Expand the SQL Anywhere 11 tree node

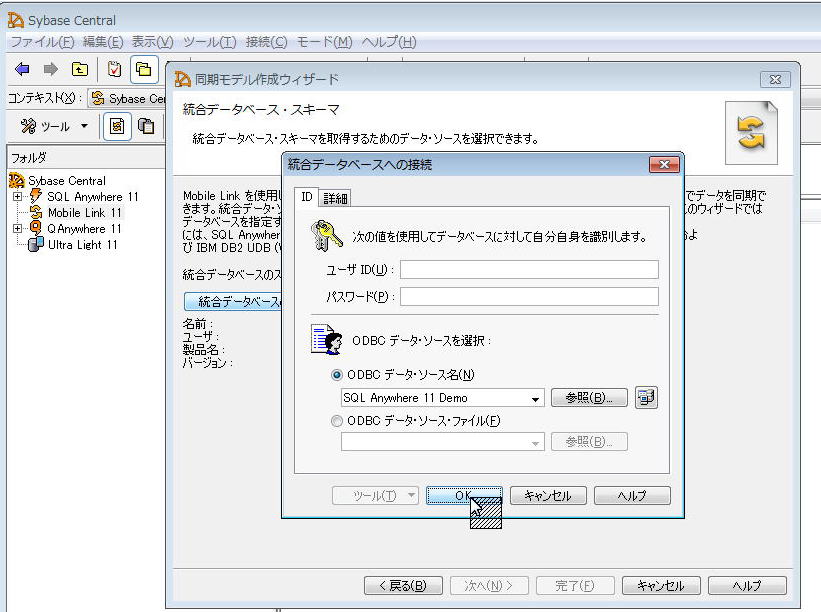point(17,197)
